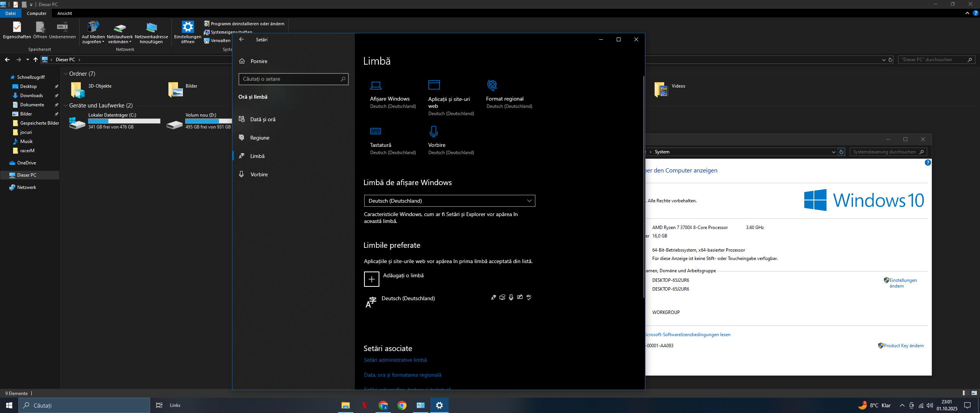The image size is (980, 413).
Task: Collapse Geräte und Laufwerke group
Action: click(x=66, y=106)
